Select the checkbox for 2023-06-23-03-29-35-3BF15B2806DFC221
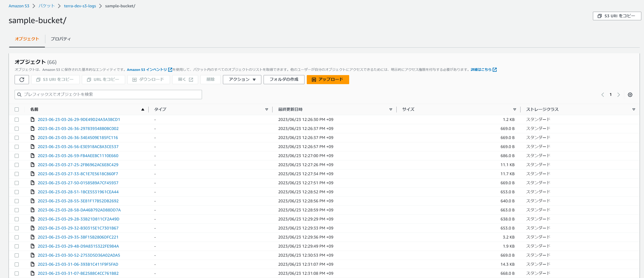Screen dimensions: 644x278 click(17, 237)
